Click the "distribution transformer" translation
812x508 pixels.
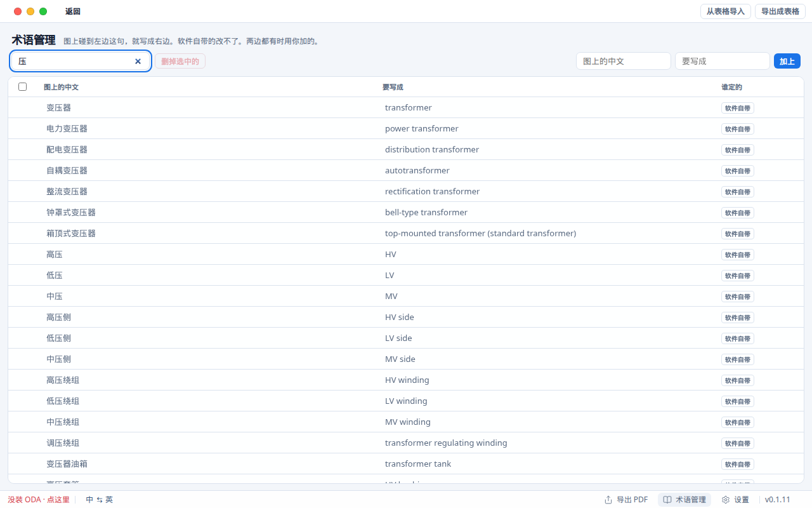[432, 149]
